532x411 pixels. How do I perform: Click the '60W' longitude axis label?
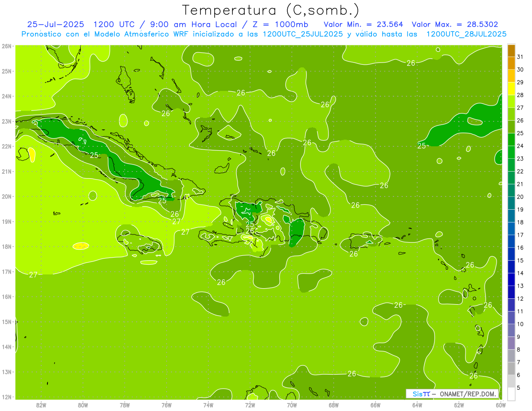[501, 405]
